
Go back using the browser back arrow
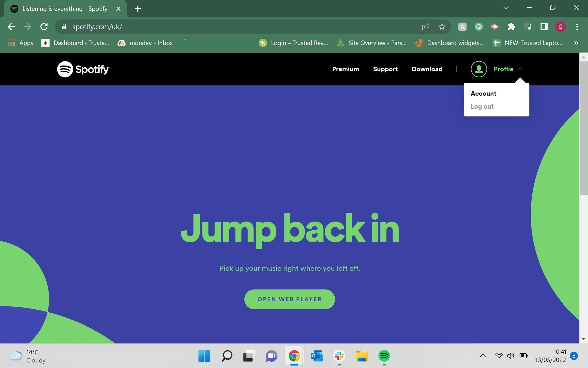(x=11, y=27)
